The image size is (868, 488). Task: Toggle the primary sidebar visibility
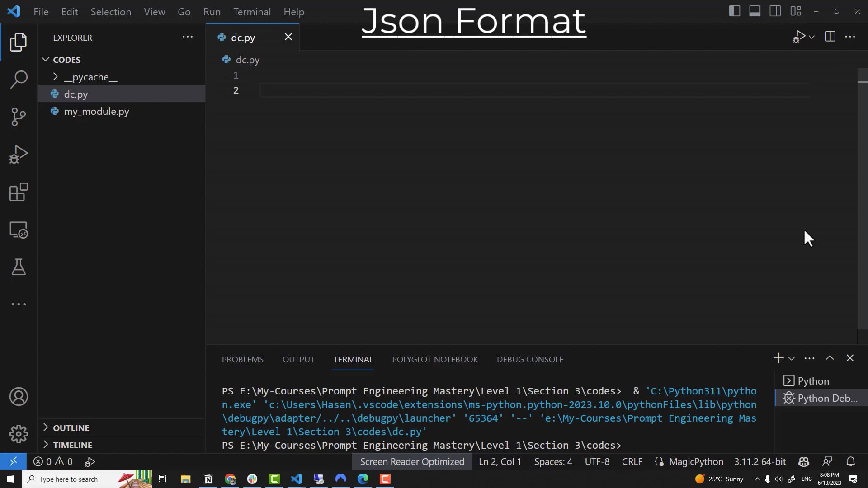(734, 11)
